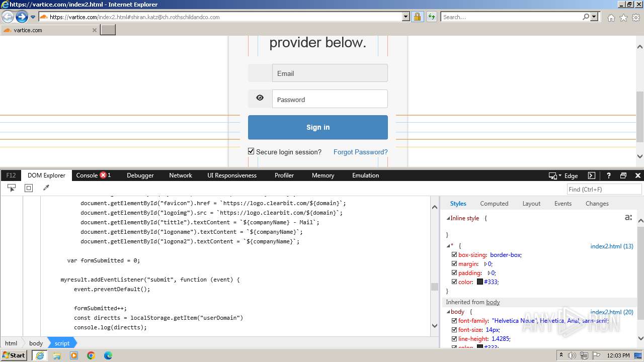The height and width of the screenshot is (362, 644).
Task: Expand the margin shorthand triangle
Action: 486,264
